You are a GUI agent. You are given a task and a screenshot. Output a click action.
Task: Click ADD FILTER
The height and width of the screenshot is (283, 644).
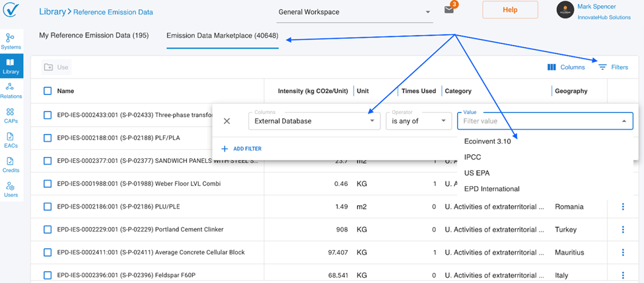(242, 149)
